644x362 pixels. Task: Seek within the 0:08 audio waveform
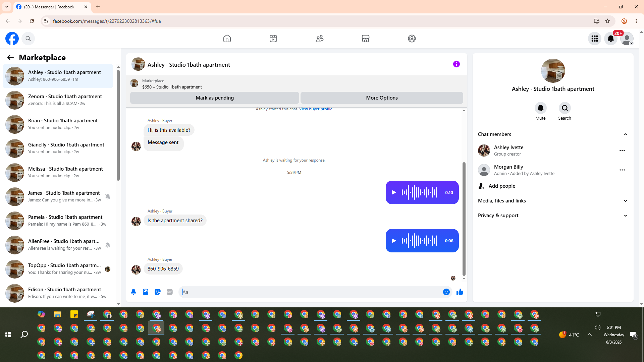tap(419, 241)
